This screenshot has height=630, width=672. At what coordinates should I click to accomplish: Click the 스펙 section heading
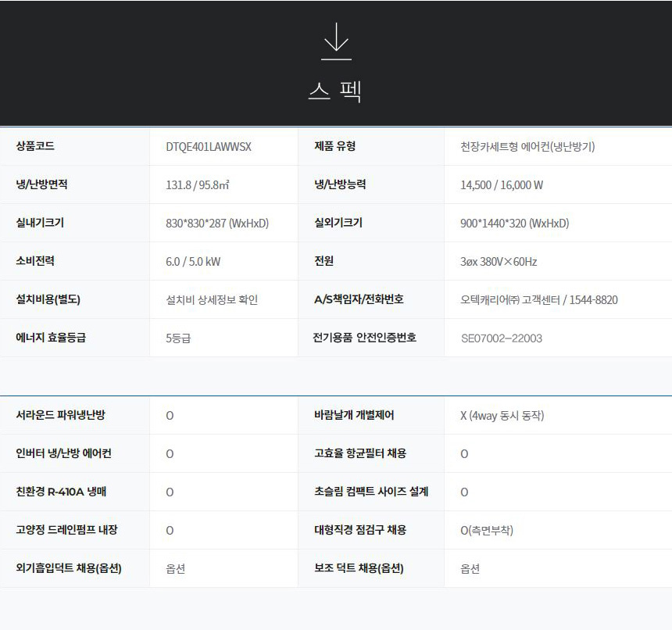pyautogui.click(x=335, y=91)
